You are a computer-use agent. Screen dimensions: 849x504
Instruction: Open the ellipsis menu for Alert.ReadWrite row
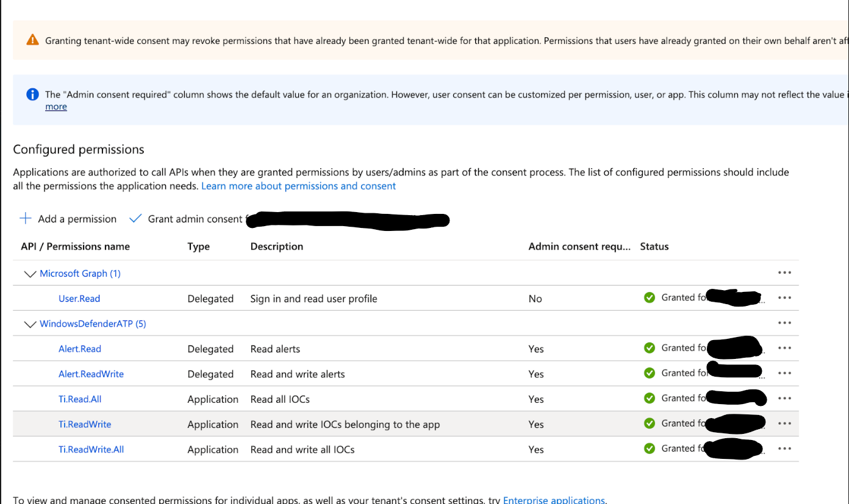(785, 373)
